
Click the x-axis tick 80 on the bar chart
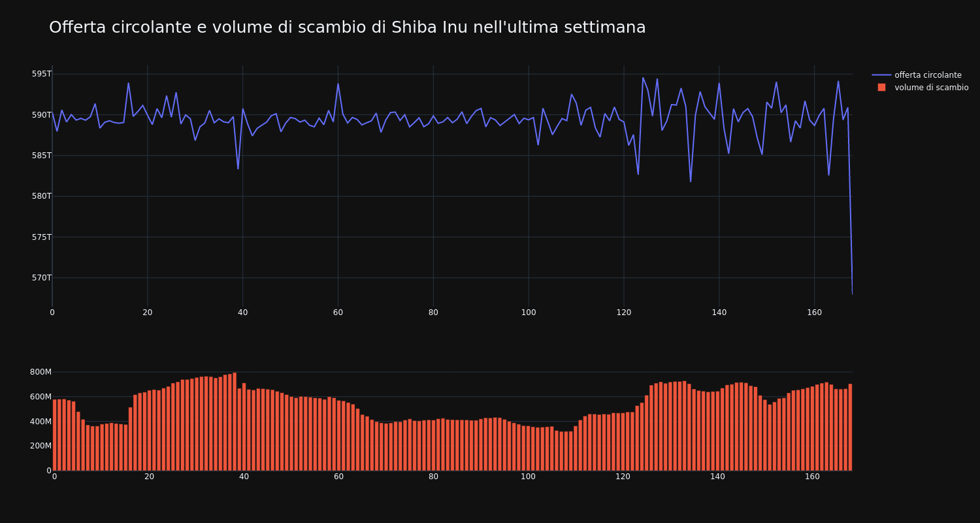(433, 477)
